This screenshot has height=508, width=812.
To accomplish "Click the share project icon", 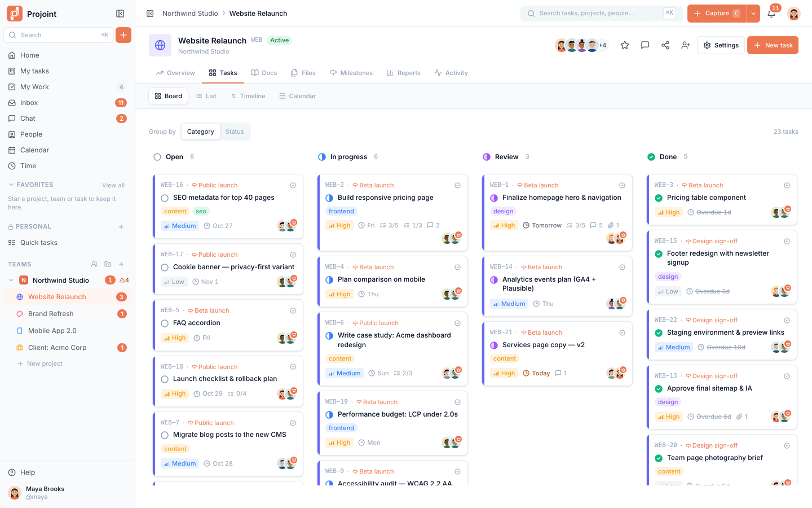I will click(x=665, y=45).
